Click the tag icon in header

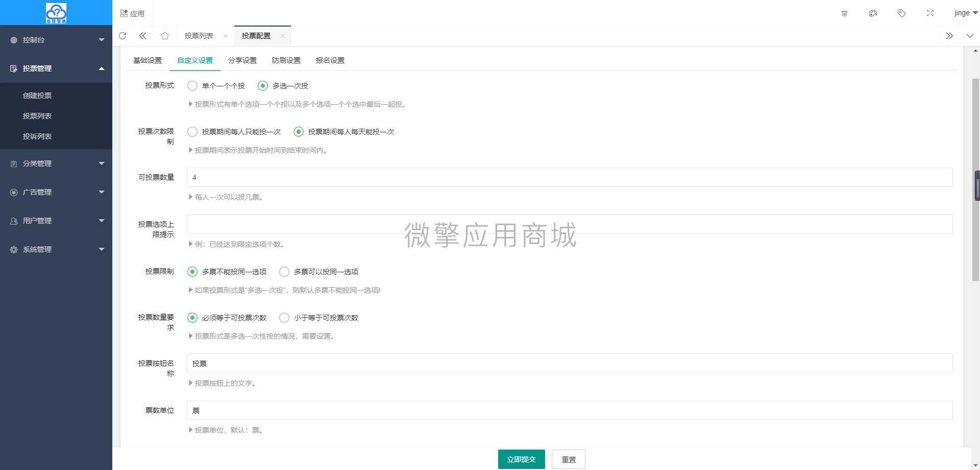click(x=901, y=13)
